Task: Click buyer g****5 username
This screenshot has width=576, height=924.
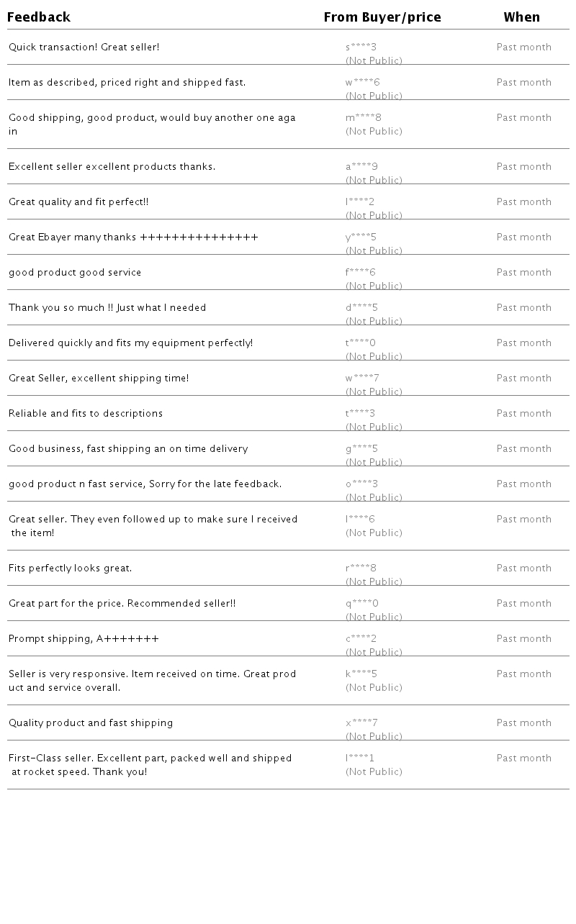Action: tap(361, 449)
